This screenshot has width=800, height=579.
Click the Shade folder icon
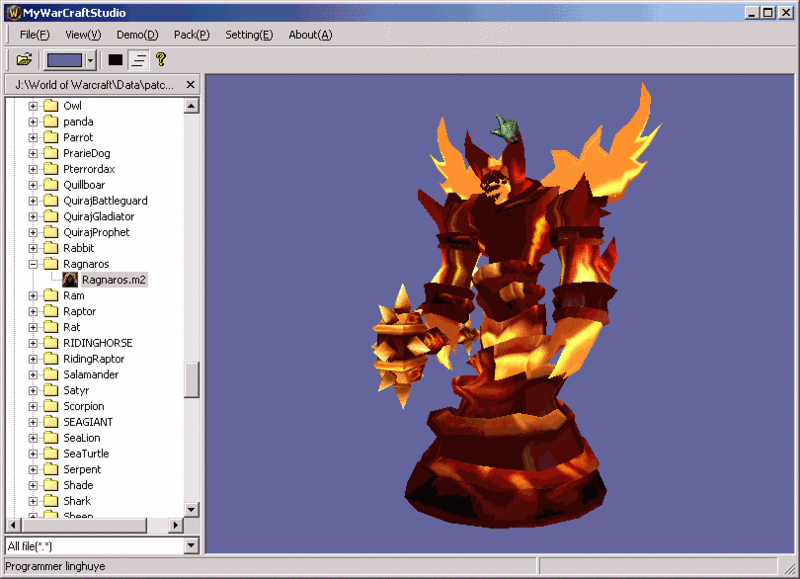[51, 485]
